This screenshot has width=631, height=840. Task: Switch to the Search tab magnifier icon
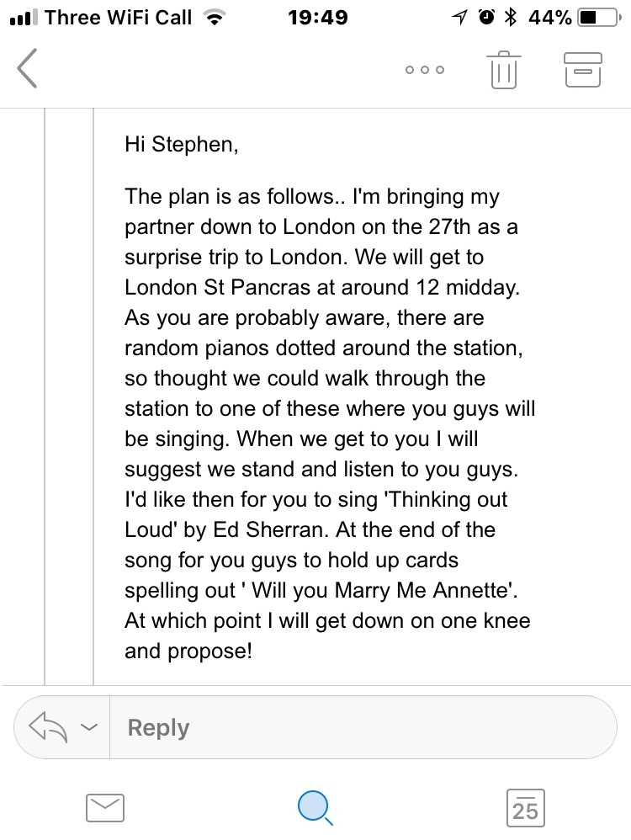click(x=315, y=808)
